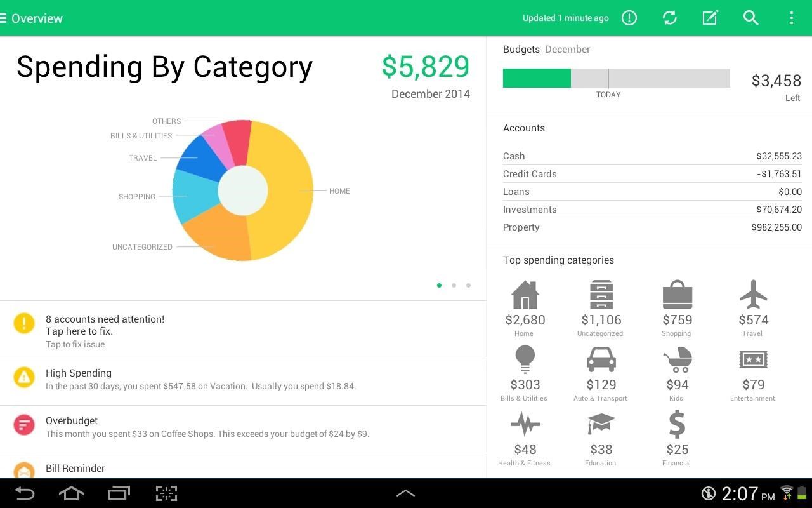Open search from the action bar
The width and height of the screenshot is (812, 508).
pos(750,18)
